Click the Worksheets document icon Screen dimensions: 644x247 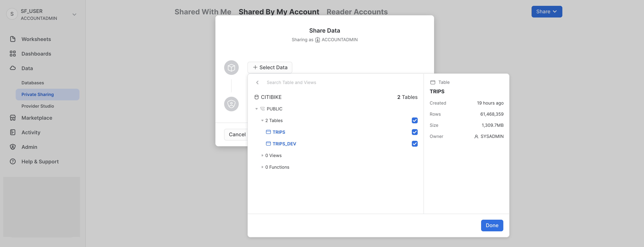[x=13, y=39]
